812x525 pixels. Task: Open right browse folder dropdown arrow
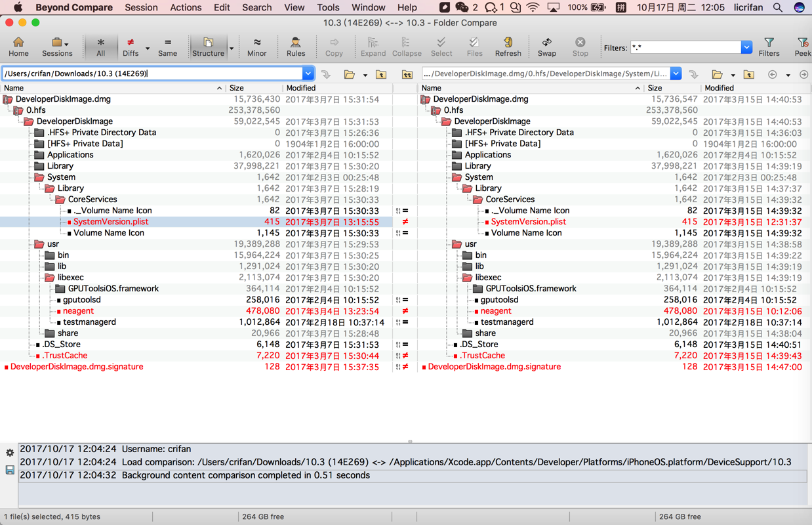[x=733, y=75]
